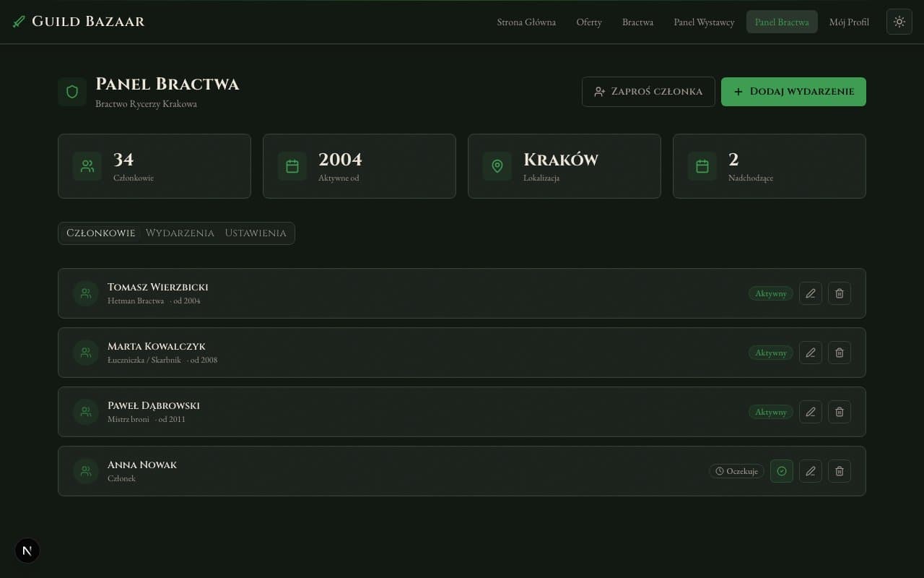The image size is (924, 578).
Task: Edit Anna Nowak's membership details
Action: 811,471
